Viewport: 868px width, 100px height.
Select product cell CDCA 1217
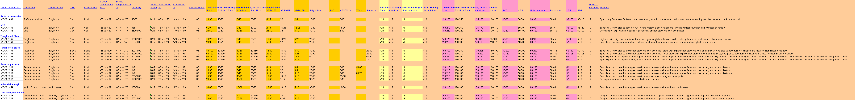pyautogui.click(x=7, y=79)
